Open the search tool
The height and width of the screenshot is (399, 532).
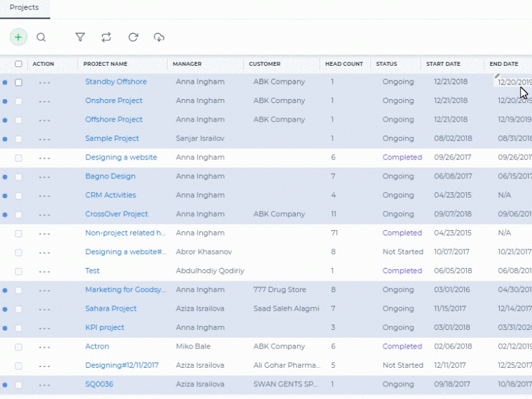[41, 37]
